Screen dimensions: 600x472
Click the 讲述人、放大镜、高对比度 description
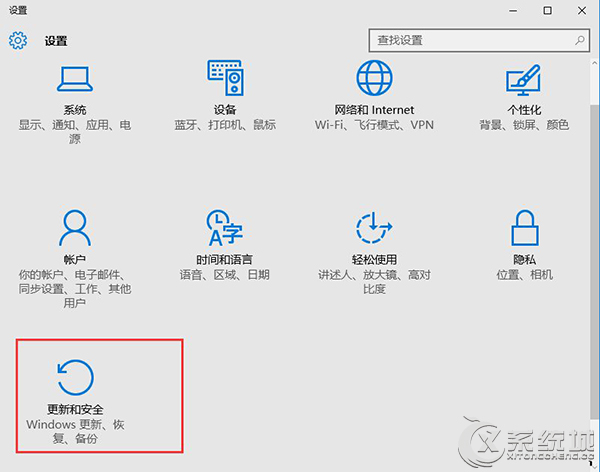pos(374,282)
